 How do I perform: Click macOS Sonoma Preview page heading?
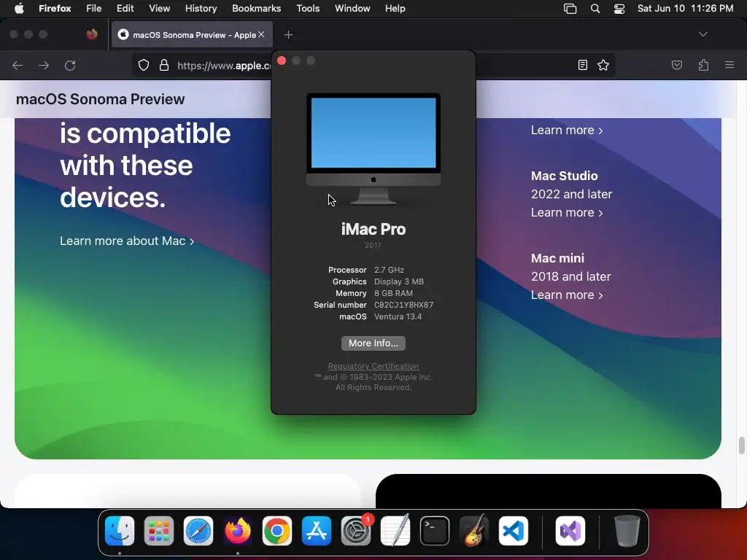pos(100,99)
